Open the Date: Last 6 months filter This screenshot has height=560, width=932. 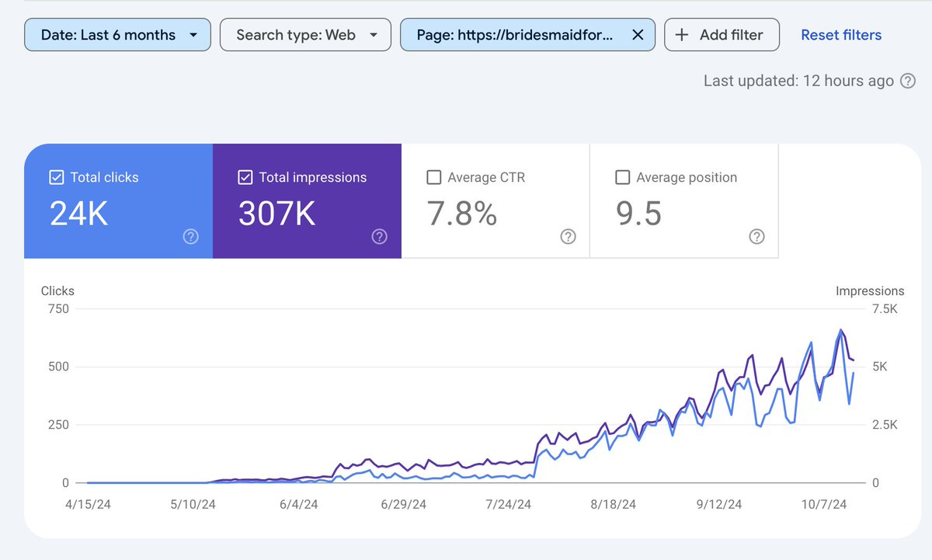[117, 35]
